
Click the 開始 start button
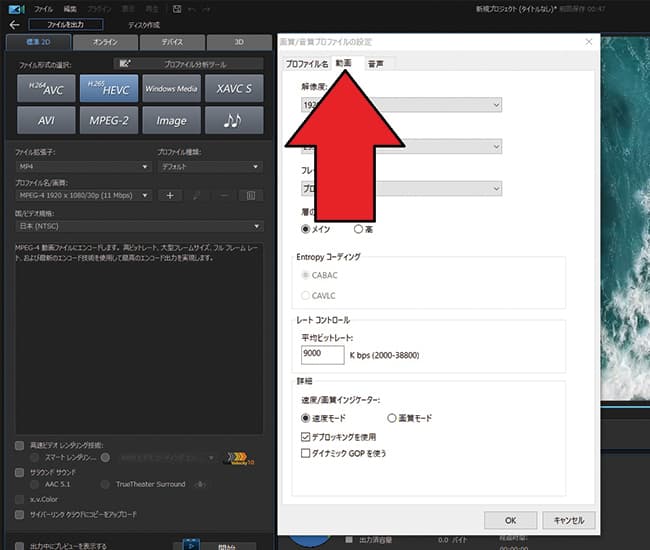(x=226, y=546)
